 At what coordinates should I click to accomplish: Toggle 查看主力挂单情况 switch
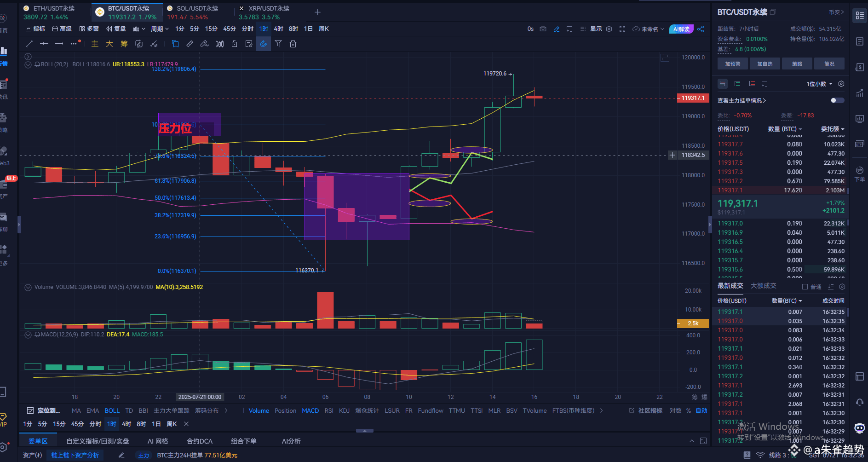[x=837, y=100]
